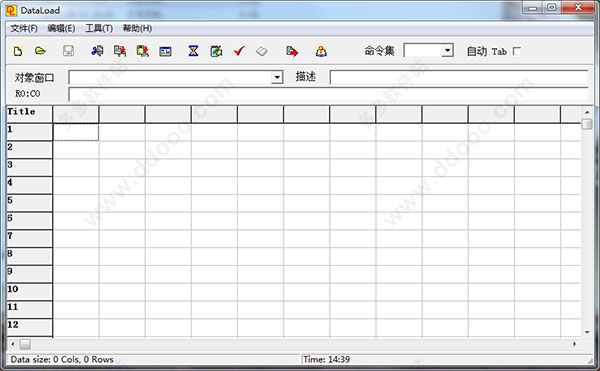
Task: Open the 帮助(H) menu
Action: coord(137,28)
